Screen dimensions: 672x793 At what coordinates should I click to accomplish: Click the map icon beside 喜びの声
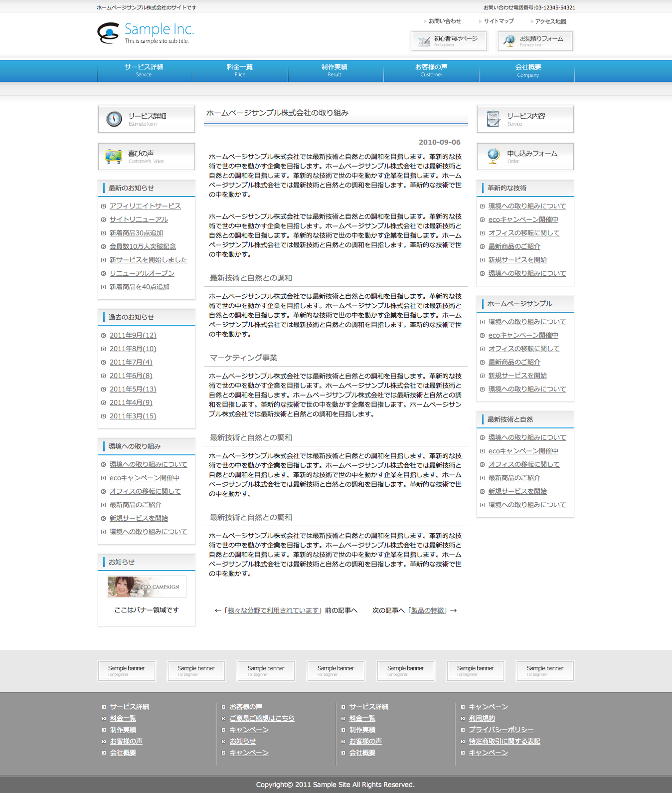[114, 157]
